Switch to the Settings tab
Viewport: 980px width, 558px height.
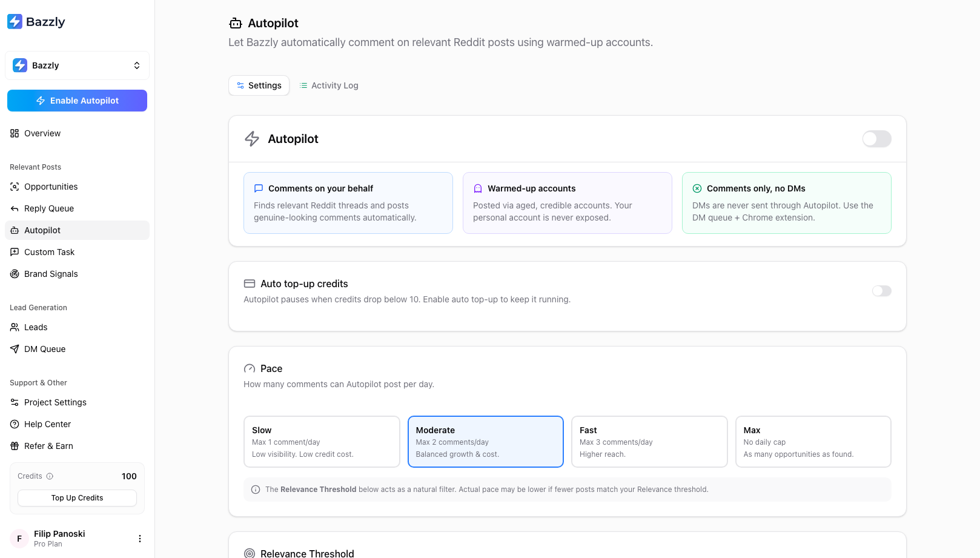[x=259, y=85]
